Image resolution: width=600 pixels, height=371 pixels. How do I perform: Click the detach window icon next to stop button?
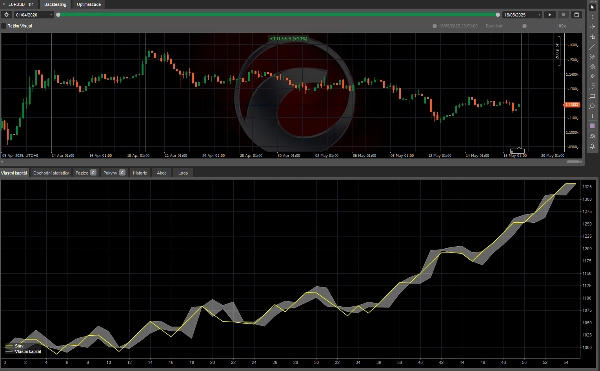coord(576,15)
